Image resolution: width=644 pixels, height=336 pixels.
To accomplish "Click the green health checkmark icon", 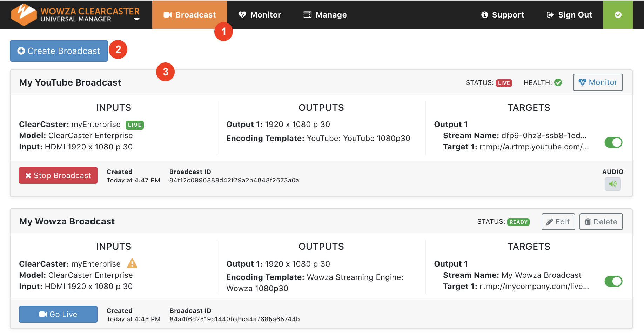I will click(x=558, y=82).
